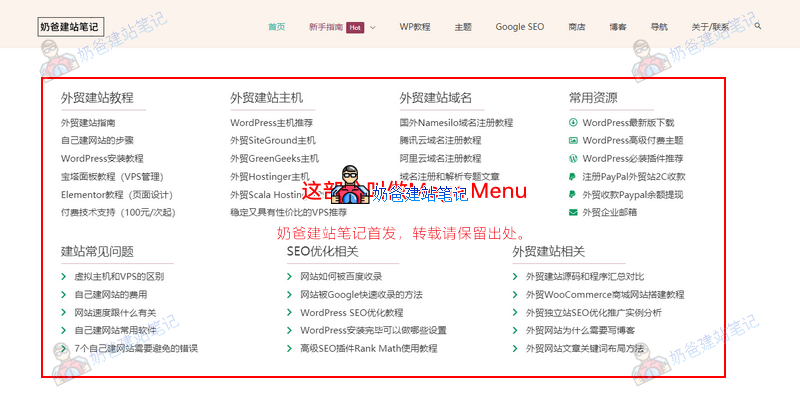The image size is (800, 393).
Task: Open 7个自己建网站需要避免的错误 link
Action: click(x=136, y=349)
